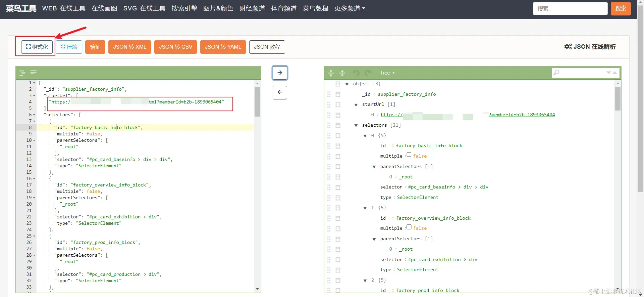This screenshot has width=644, height=297.
Task: Open action menu for the startUrl row
Action: (338, 105)
